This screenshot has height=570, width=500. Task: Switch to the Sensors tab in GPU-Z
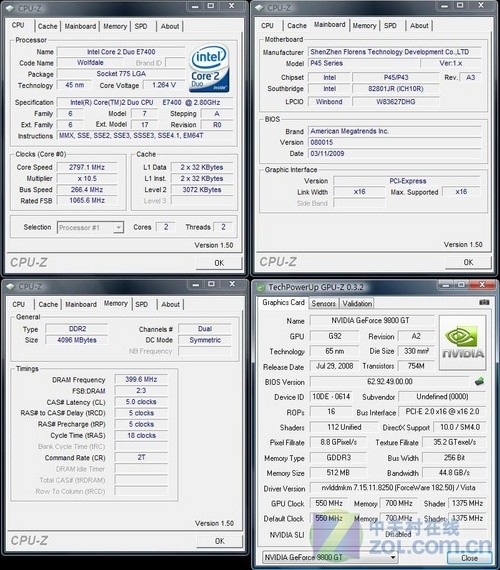(x=323, y=303)
